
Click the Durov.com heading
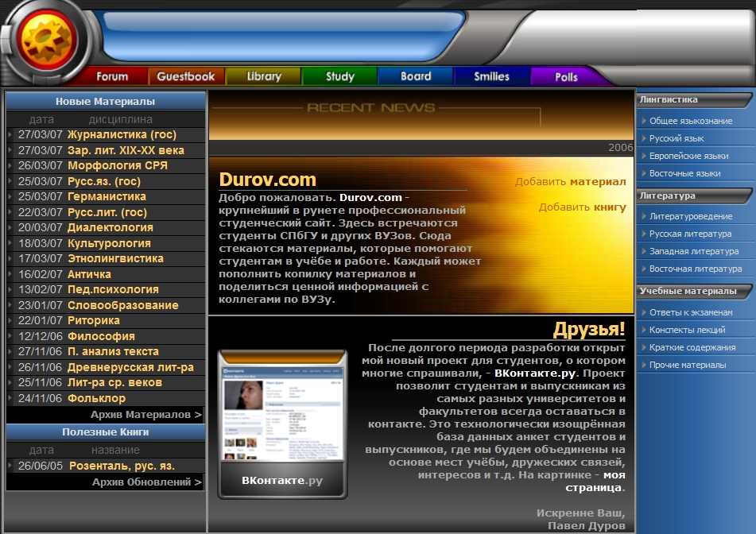(268, 180)
